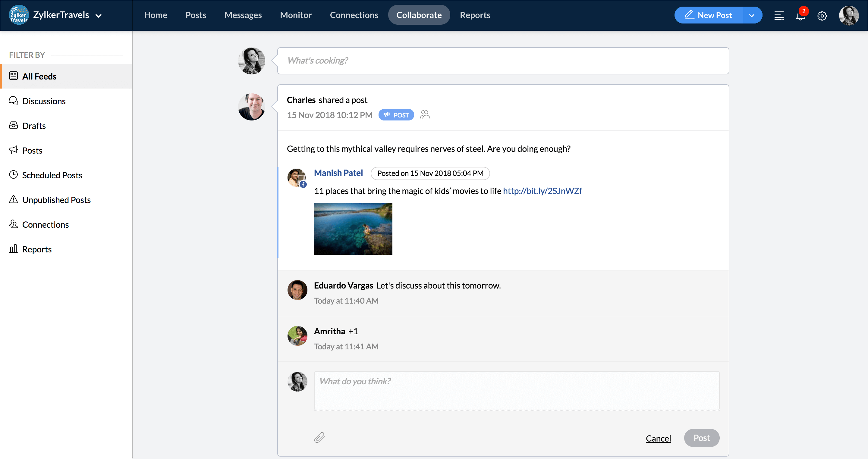The image size is (868, 459).
Task: Click the list menu icon in header
Action: coord(779,16)
